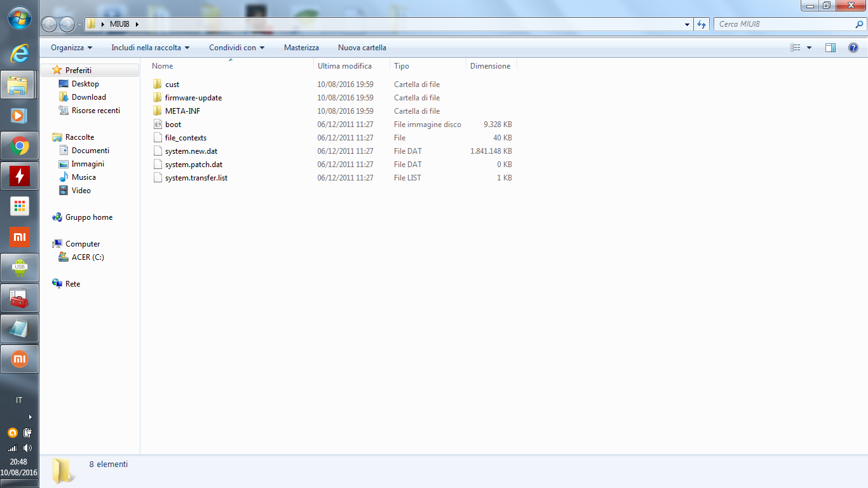Go forward with the Forward arrow button
This screenshot has height=488, width=868.
coord(67,24)
